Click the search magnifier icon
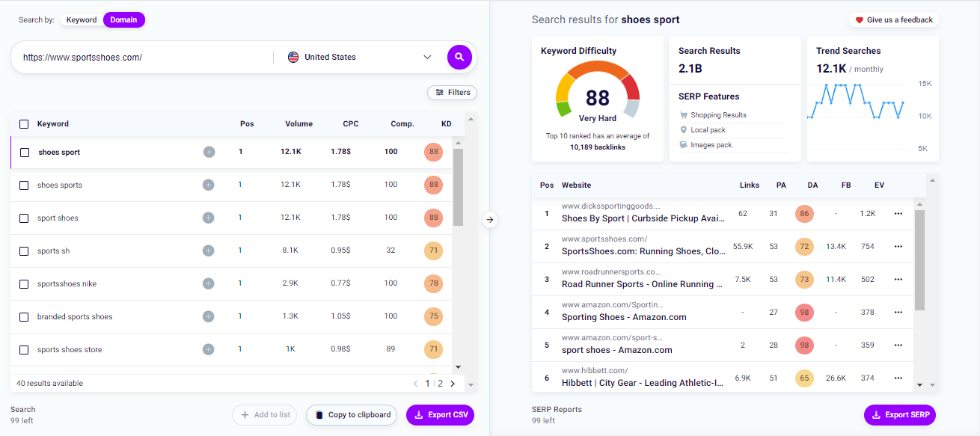Screen dimensions: 980x436 tap(459, 57)
